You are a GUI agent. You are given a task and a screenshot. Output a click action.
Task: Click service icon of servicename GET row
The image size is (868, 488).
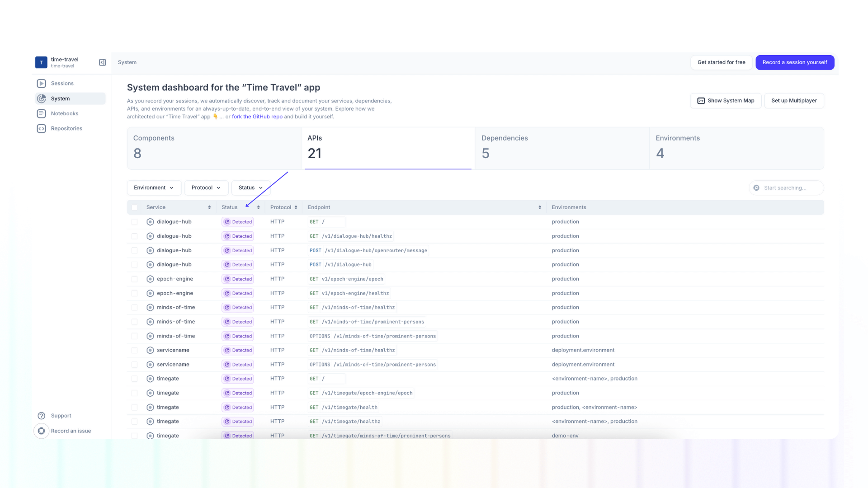[x=150, y=350]
